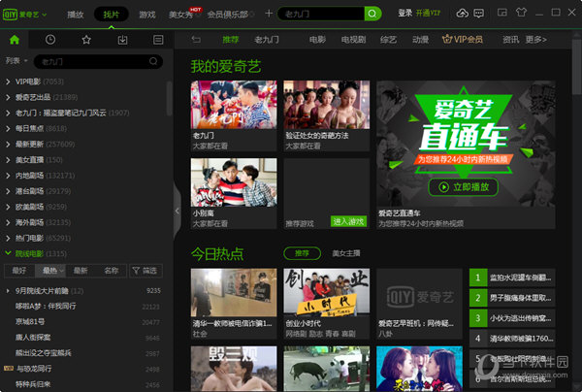Open the 老九门 video thumbnail
Viewport: 582px width, 392px height.
coord(234,105)
